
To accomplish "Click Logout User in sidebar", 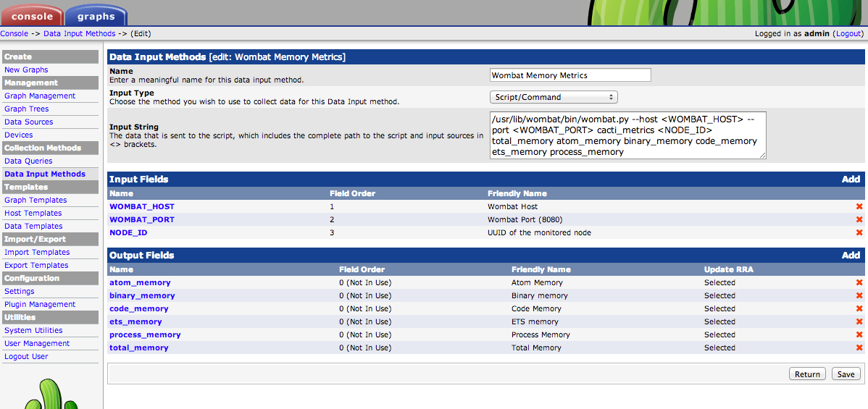I will (26, 356).
